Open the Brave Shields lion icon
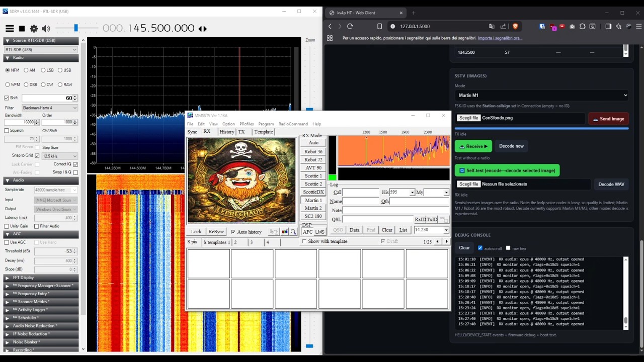 515,26
